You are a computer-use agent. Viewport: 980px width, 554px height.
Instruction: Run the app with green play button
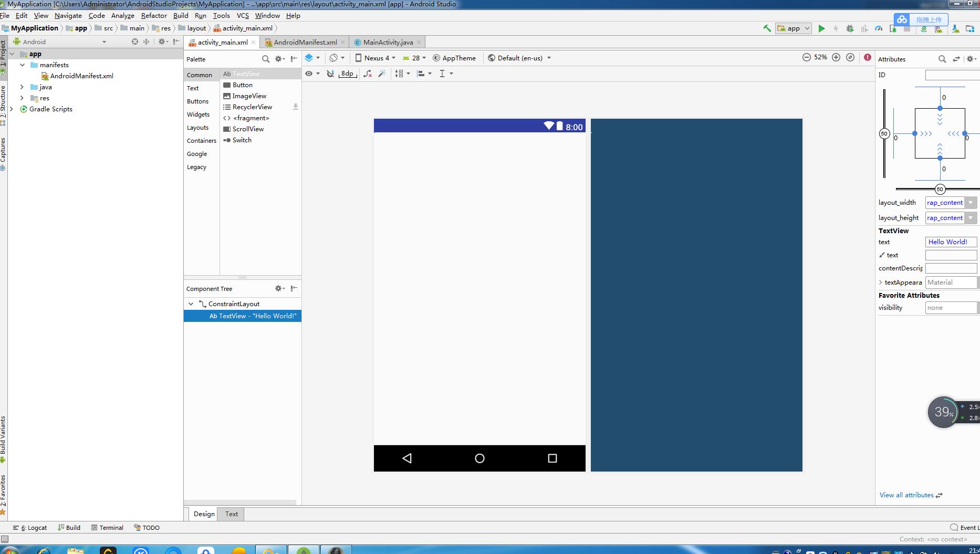tap(822, 28)
